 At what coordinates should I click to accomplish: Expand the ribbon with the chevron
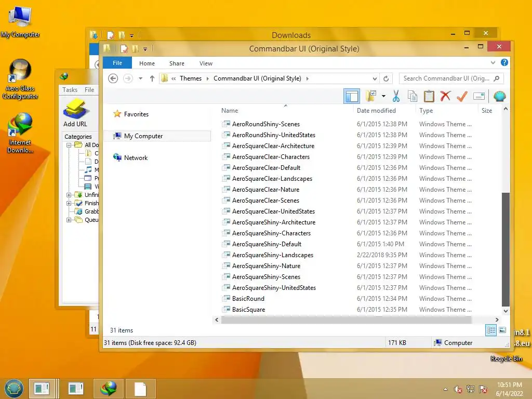pyautogui.click(x=493, y=62)
